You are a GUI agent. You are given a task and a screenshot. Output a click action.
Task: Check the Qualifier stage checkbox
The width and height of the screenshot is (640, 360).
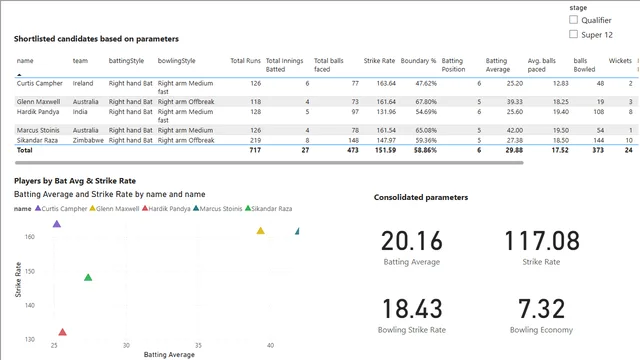tap(573, 20)
